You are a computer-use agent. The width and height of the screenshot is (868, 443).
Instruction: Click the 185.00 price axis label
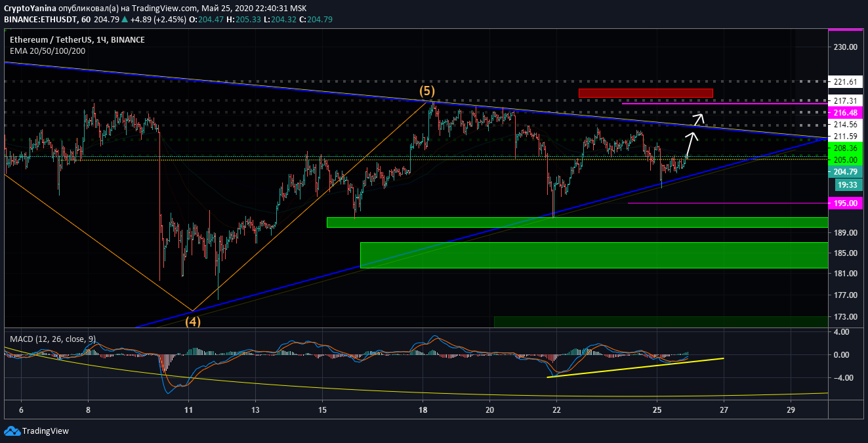click(x=846, y=253)
